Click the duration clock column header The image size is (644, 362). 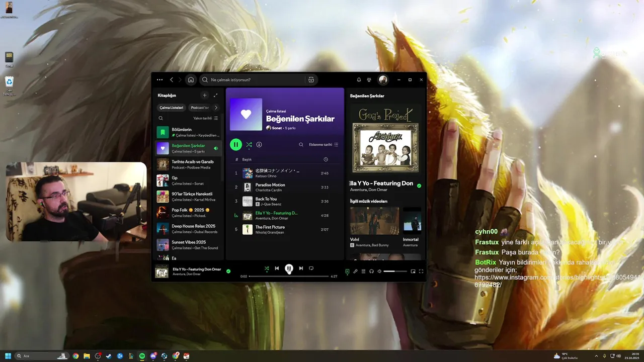(x=326, y=159)
